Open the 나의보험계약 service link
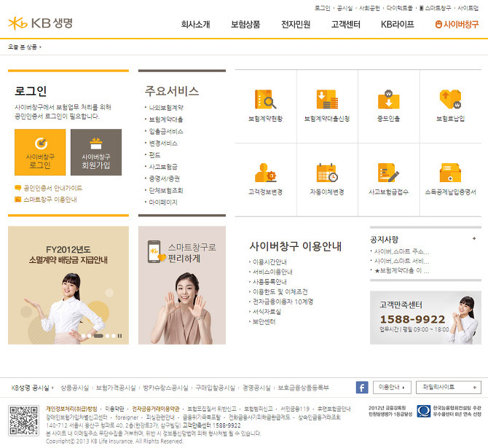The height and width of the screenshot is (448, 488). coord(166,108)
